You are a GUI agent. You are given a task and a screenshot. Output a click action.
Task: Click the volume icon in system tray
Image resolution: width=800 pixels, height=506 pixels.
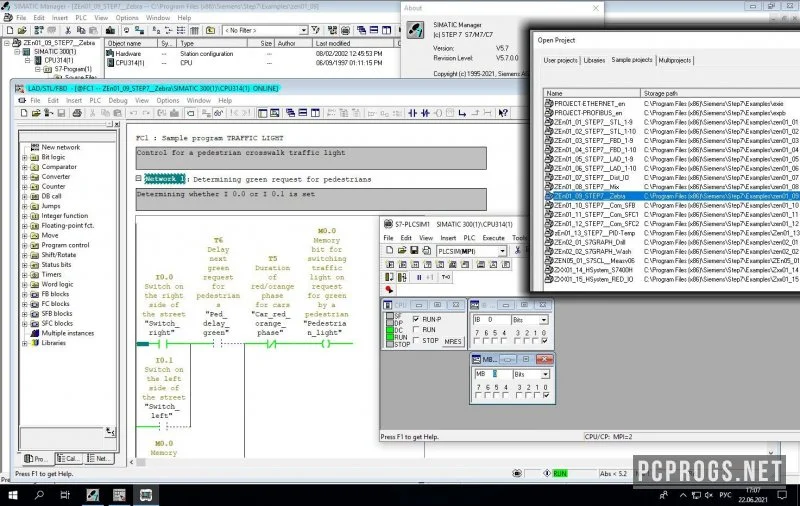click(709, 495)
